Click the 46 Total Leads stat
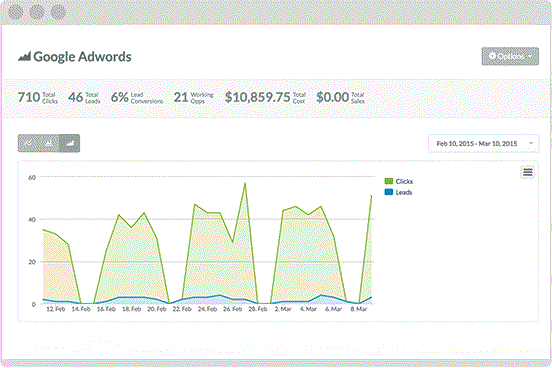This screenshot has height=368, width=552. coord(84,98)
